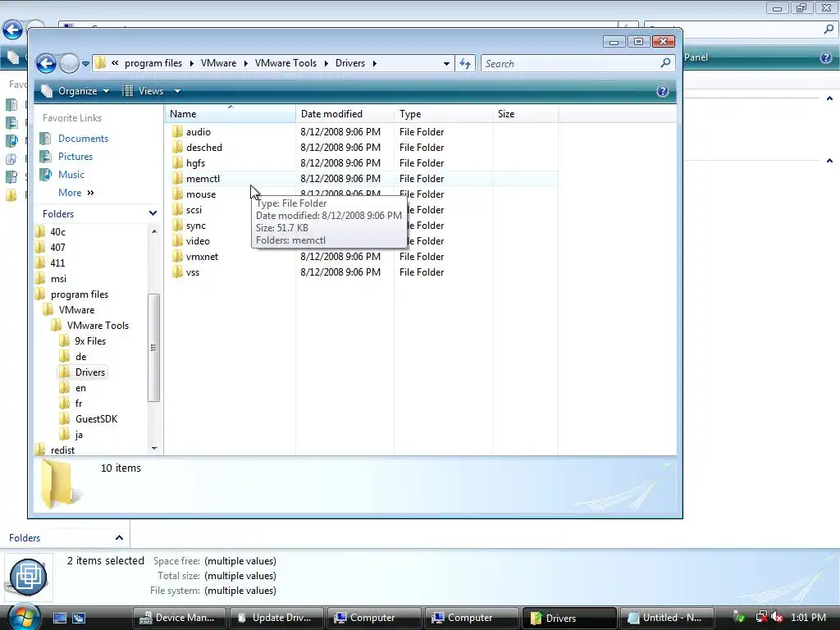Click Show Desktop quick launch icon
Viewport: 840px width, 630px height.
[59, 618]
